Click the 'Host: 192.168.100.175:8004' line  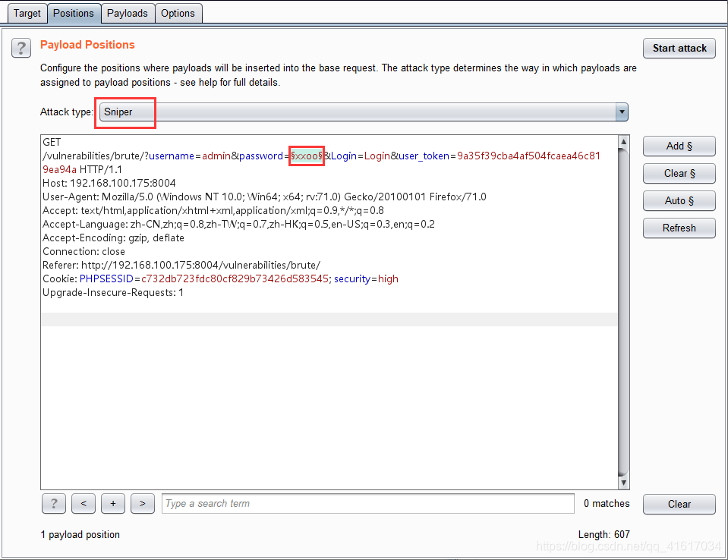click(x=109, y=184)
